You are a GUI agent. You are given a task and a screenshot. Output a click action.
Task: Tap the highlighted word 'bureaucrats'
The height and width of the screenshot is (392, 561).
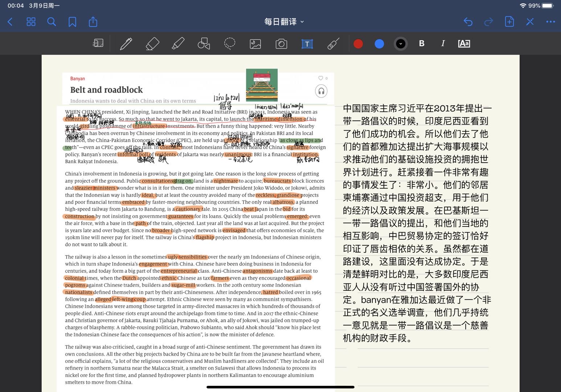[277, 181]
